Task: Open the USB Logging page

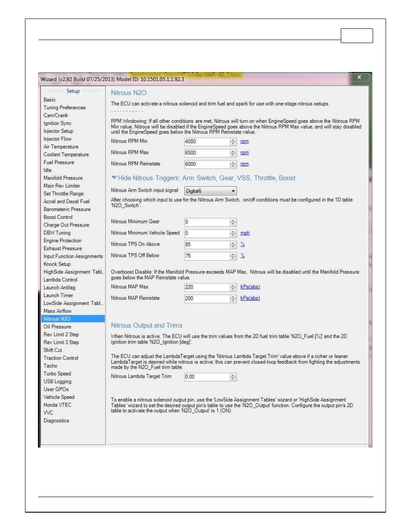Action: point(57,382)
